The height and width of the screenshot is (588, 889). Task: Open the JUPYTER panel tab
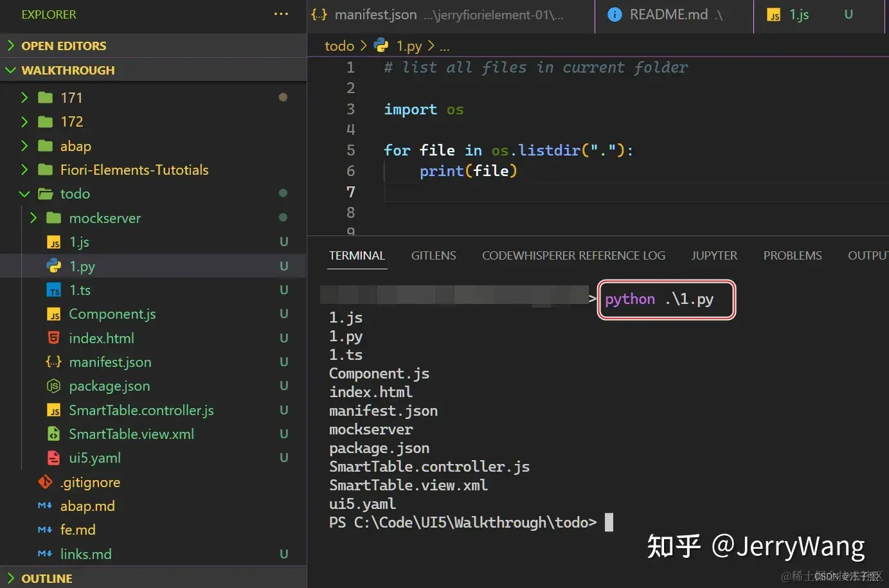714,256
